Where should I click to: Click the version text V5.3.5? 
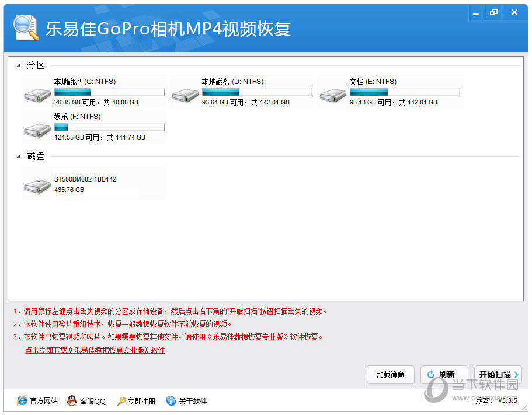point(507,400)
